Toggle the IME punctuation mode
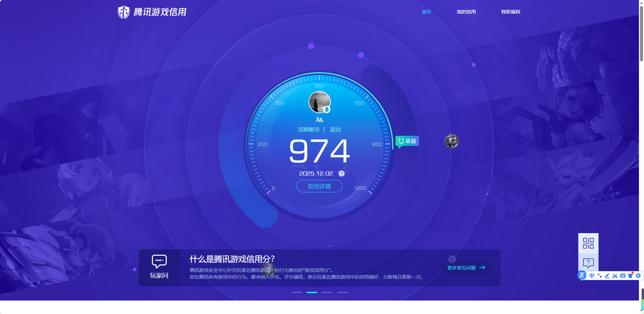The image size is (644, 314). tap(600, 276)
